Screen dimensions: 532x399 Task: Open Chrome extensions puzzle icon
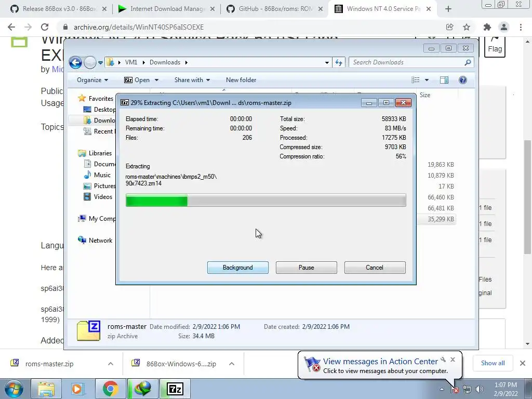point(487,27)
